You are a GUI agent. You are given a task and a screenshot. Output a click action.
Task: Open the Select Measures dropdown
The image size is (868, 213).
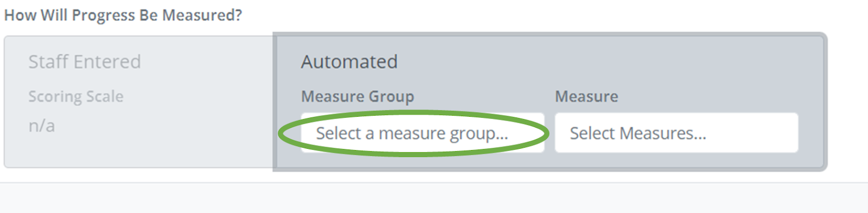coord(676,133)
